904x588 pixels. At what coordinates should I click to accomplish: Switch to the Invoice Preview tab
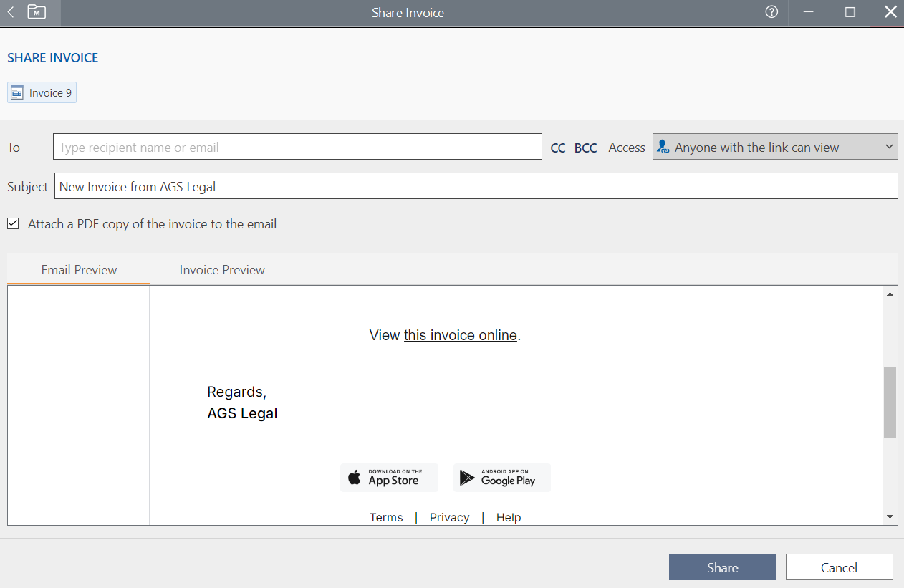coord(222,270)
